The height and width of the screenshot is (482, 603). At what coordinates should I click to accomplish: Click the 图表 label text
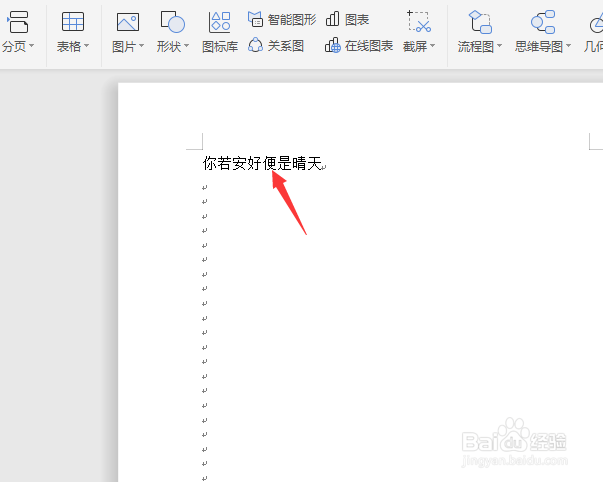pyautogui.click(x=357, y=19)
